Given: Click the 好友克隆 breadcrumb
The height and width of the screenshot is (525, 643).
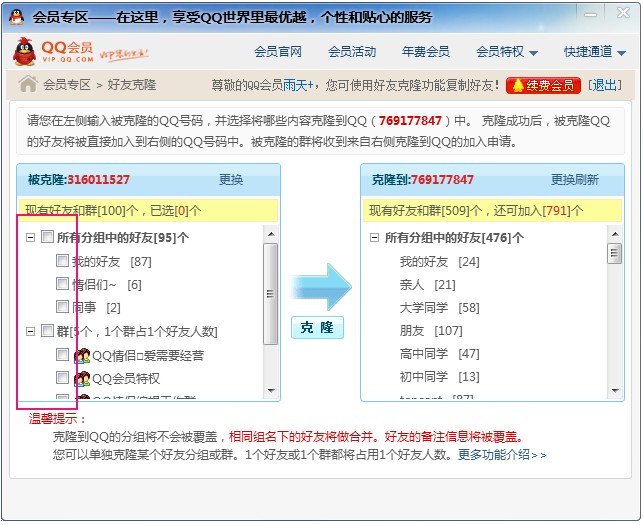Looking at the screenshot, I should point(132,85).
